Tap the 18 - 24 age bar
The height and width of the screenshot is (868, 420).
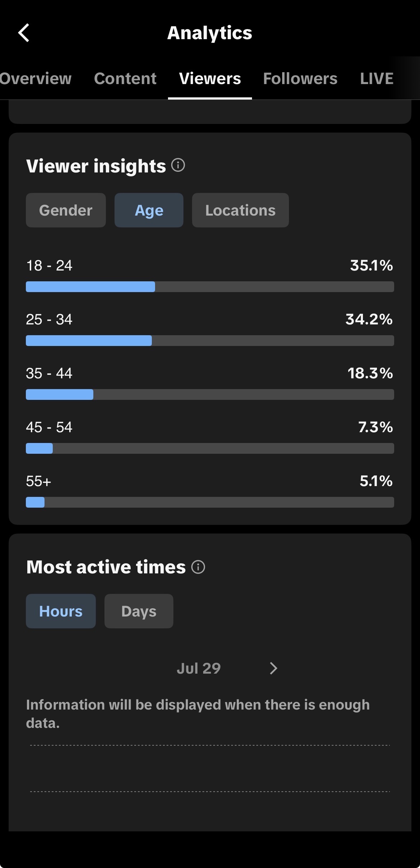pyautogui.click(x=210, y=287)
